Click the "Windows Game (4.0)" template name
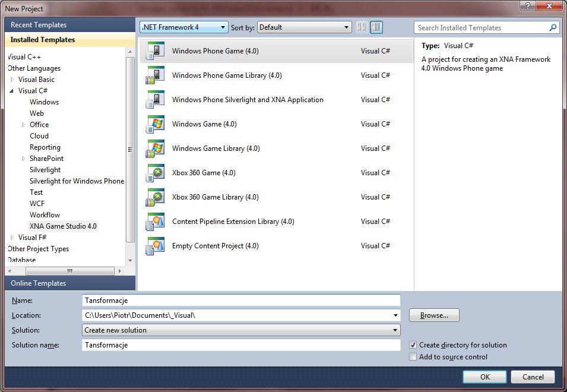Screen dimensions: 567x392 tap(204, 124)
